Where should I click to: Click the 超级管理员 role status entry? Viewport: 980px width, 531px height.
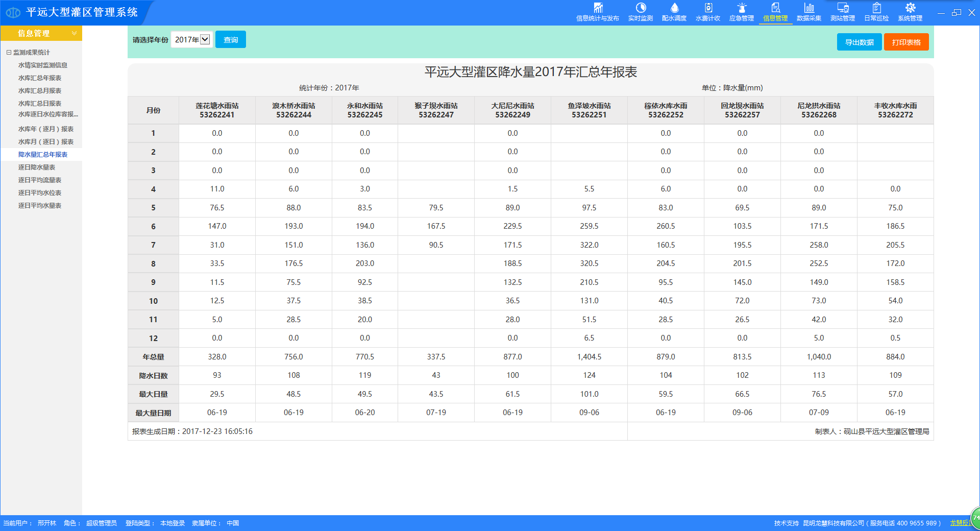(x=101, y=523)
